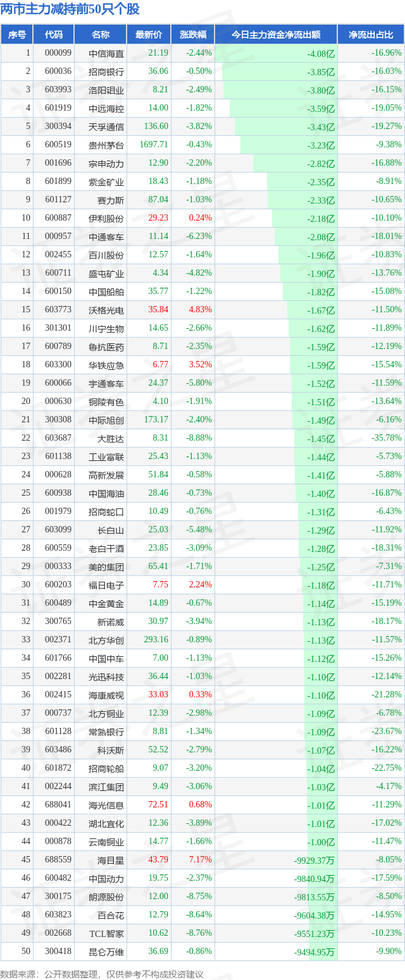405x980 pixels.
Task: Click the 最新价 column header
Action: click(x=149, y=35)
